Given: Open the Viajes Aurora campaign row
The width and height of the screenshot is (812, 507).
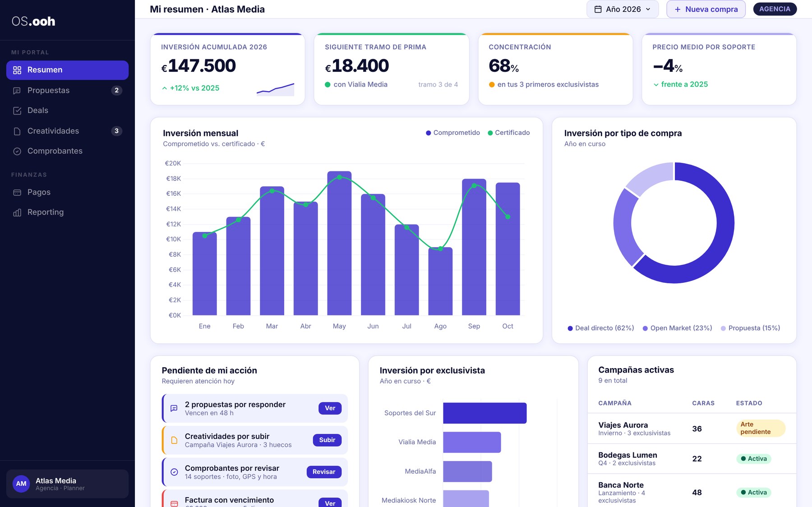Looking at the screenshot, I should [692, 429].
